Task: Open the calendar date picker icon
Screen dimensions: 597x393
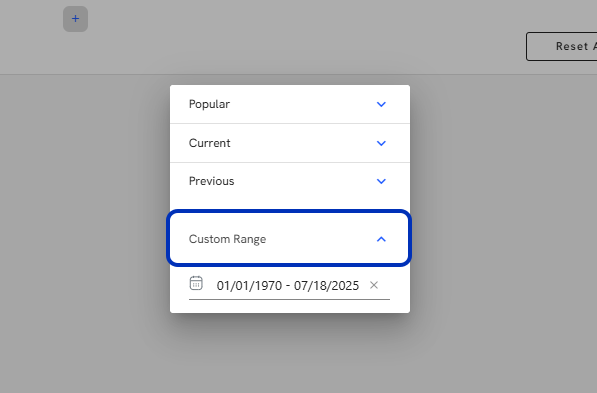Action: (x=196, y=283)
